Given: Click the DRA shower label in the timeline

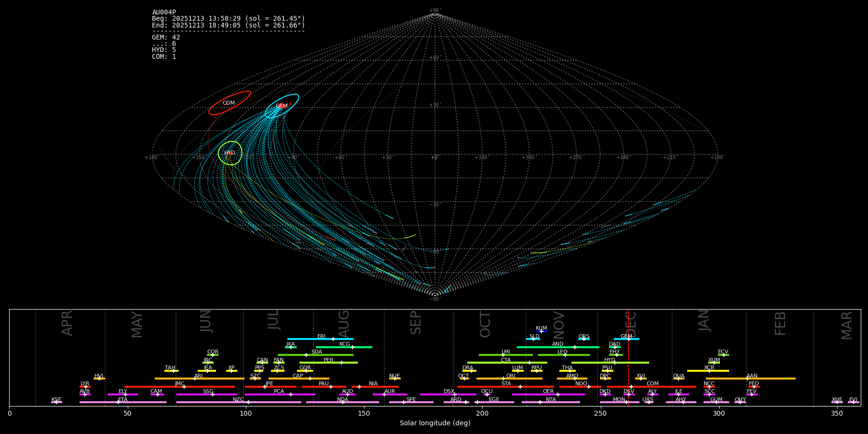Looking at the screenshot, I should tap(468, 368).
